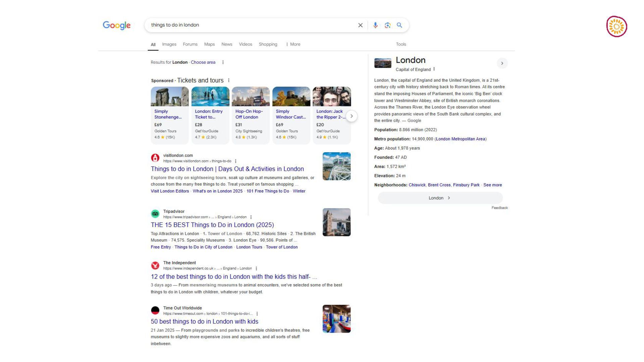Open options beside Capital of England
Image resolution: width=644 pixels, height=362 pixels.
[x=434, y=69]
